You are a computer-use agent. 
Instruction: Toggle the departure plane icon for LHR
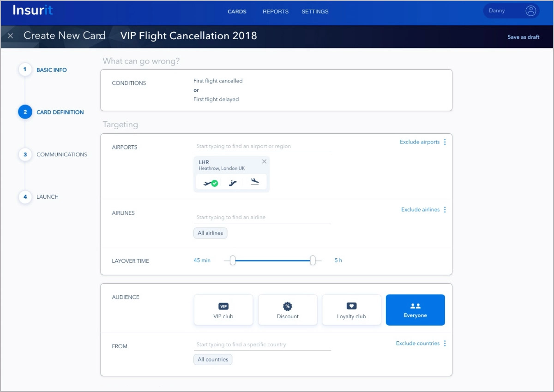211,183
